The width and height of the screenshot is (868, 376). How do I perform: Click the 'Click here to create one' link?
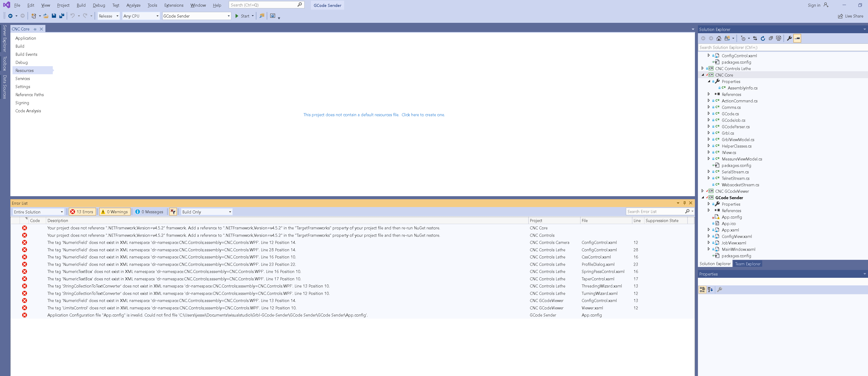[423, 115]
